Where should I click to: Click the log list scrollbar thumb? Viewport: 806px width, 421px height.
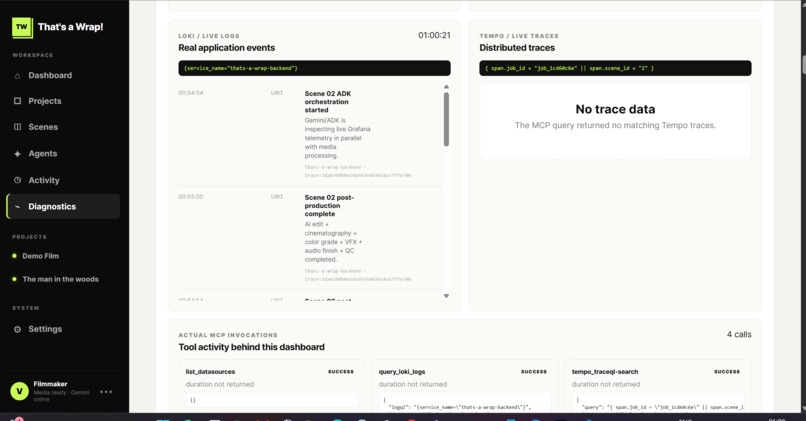446,119
